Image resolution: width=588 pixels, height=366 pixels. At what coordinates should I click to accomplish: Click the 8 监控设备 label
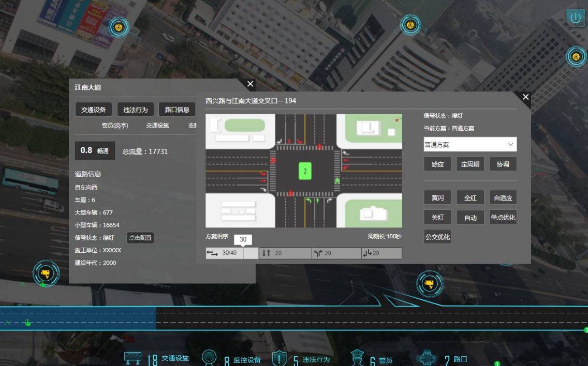click(242, 360)
